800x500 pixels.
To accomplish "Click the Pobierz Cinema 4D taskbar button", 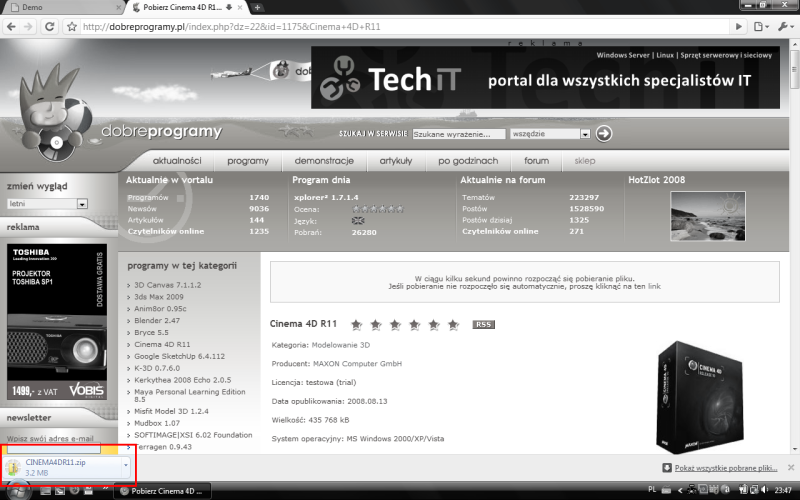I will (x=162, y=491).
